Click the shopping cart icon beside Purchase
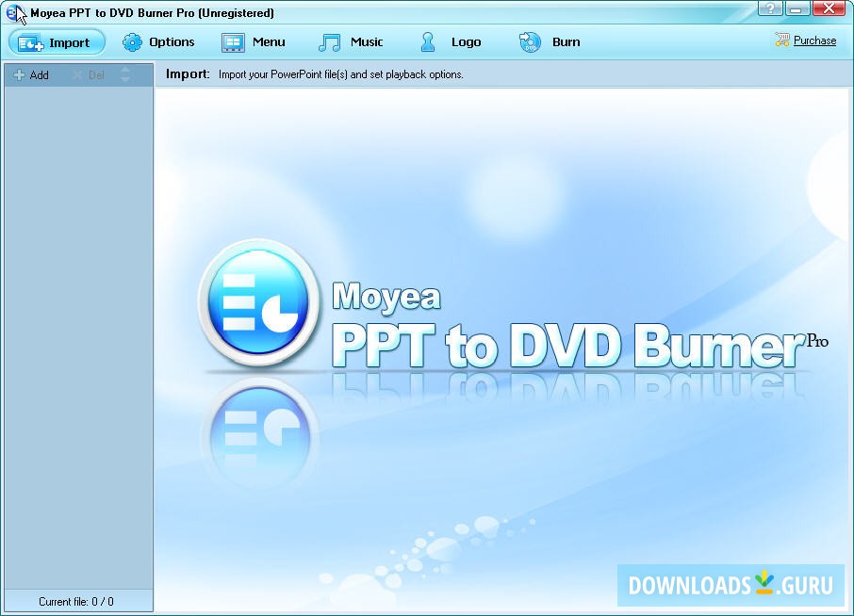Screen dimensions: 854x616 (782, 40)
